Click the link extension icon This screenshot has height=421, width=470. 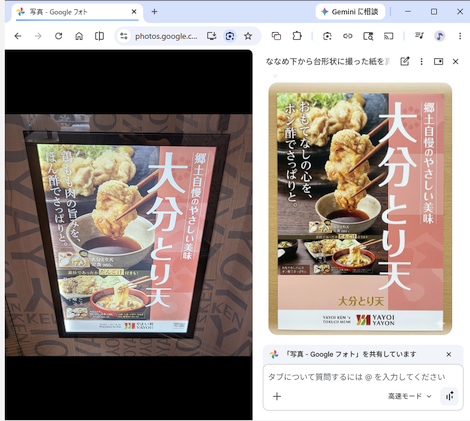pyautogui.click(x=348, y=36)
